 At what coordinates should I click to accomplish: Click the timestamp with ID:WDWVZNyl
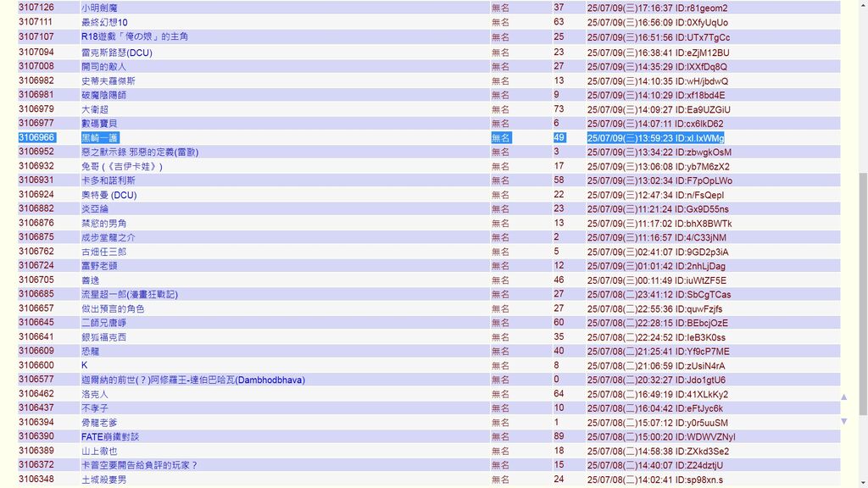pos(661,437)
